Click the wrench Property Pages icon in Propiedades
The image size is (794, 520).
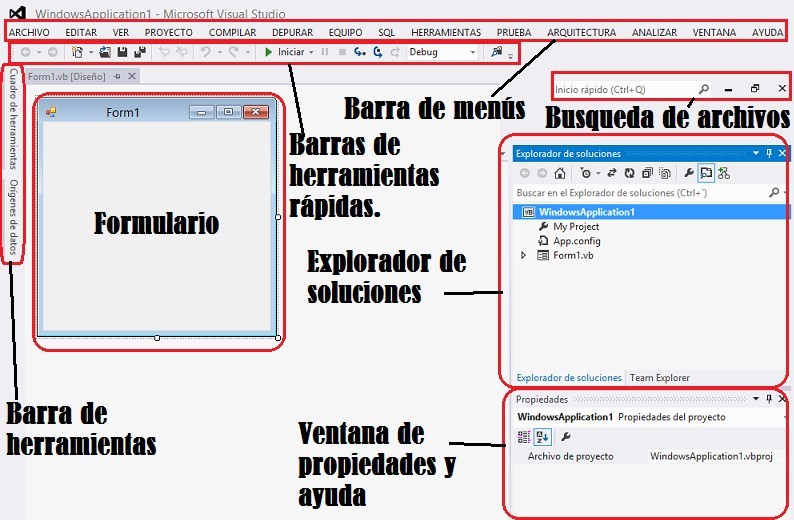click(566, 436)
